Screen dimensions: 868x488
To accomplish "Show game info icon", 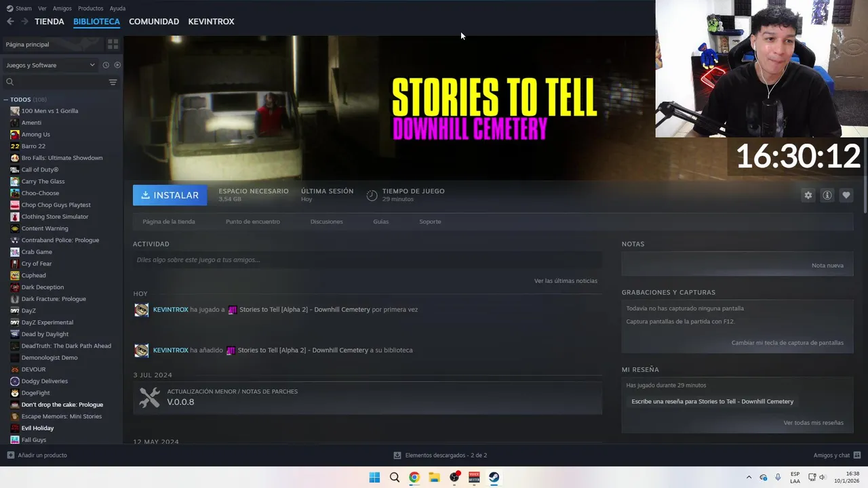I will tap(827, 195).
